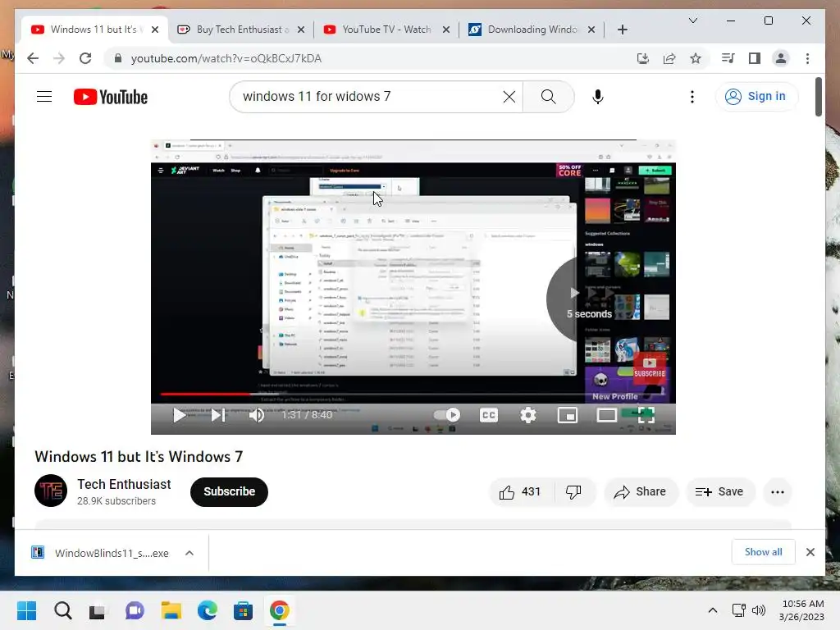
Task: Open the YouTube hamburger guide menu
Action: click(44, 97)
